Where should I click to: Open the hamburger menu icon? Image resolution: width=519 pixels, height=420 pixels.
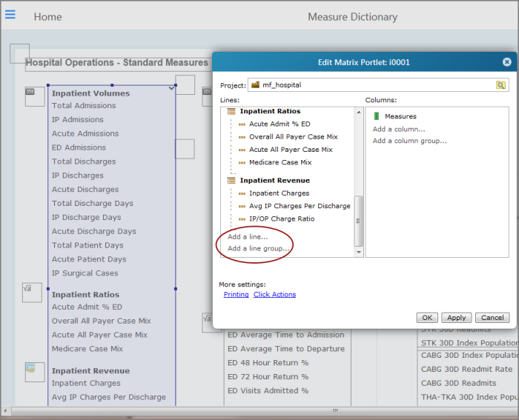[x=10, y=15]
